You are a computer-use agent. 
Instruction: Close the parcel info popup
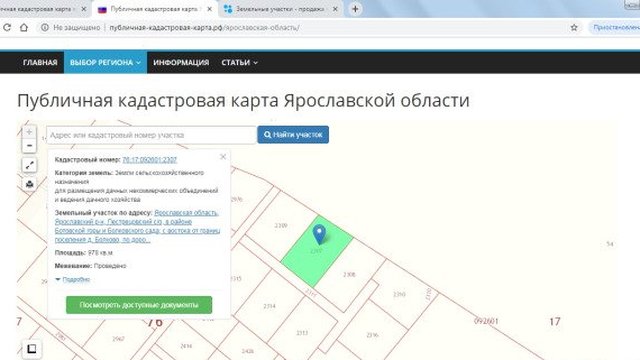pyautogui.click(x=223, y=156)
